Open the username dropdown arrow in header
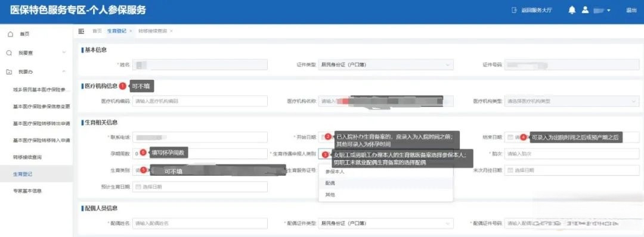This screenshot has width=644, height=237. [x=609, y=11]
